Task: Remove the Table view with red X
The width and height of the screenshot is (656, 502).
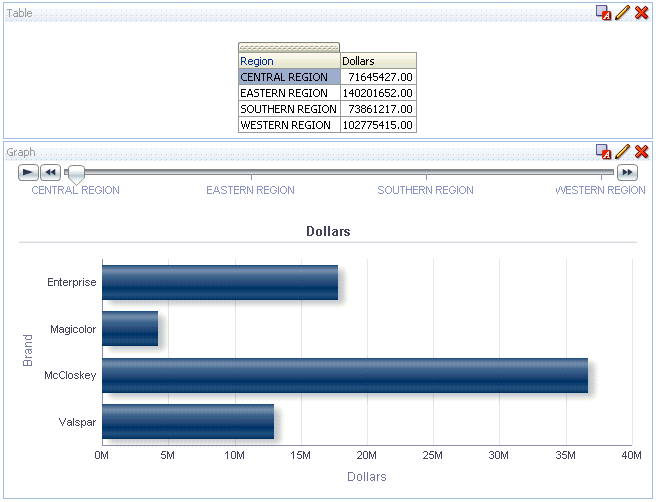Action: [641, 13]
